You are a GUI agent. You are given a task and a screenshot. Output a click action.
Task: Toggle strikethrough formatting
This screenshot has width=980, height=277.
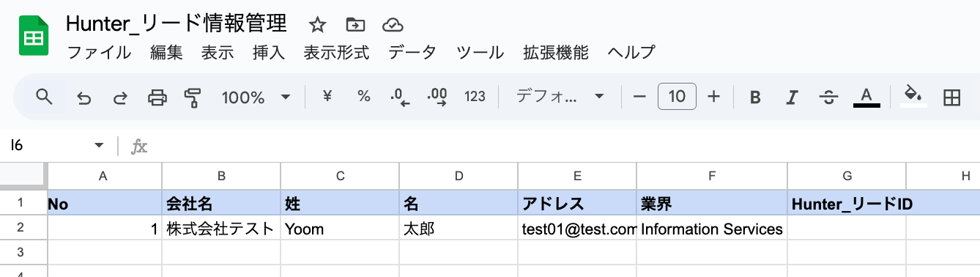tap(828, 97)
